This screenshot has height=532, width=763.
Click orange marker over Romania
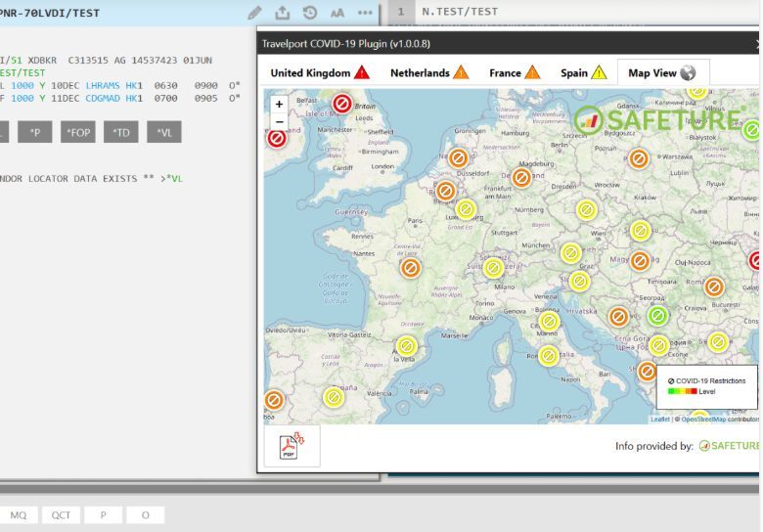714,288
